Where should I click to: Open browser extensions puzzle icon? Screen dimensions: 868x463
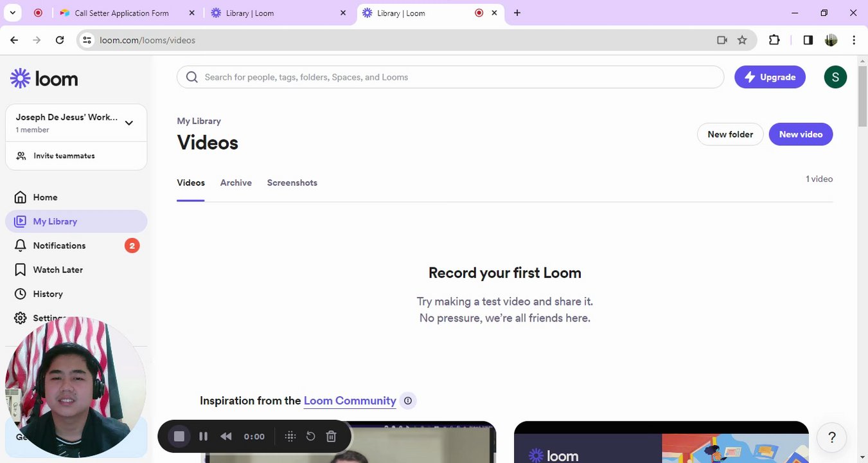pos(774,40)
